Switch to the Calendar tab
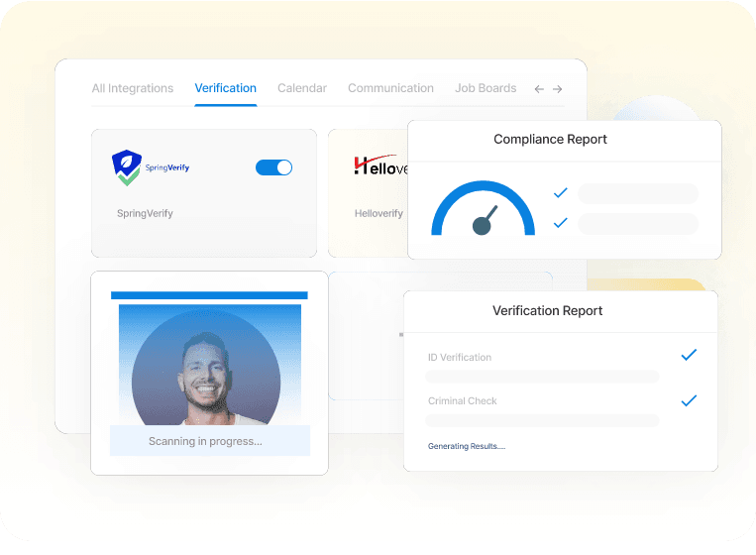This screenshot has width=756, height=555. point(302,88)
